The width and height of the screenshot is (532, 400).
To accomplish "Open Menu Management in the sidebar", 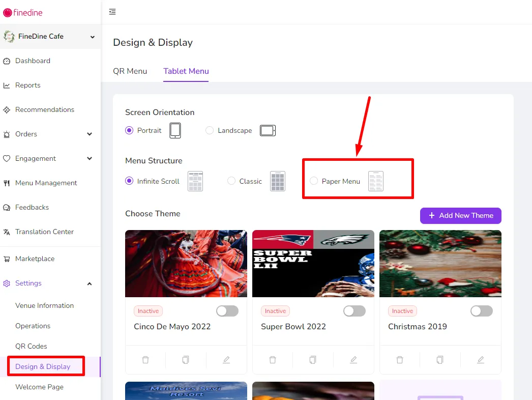I will coord(46,183).
